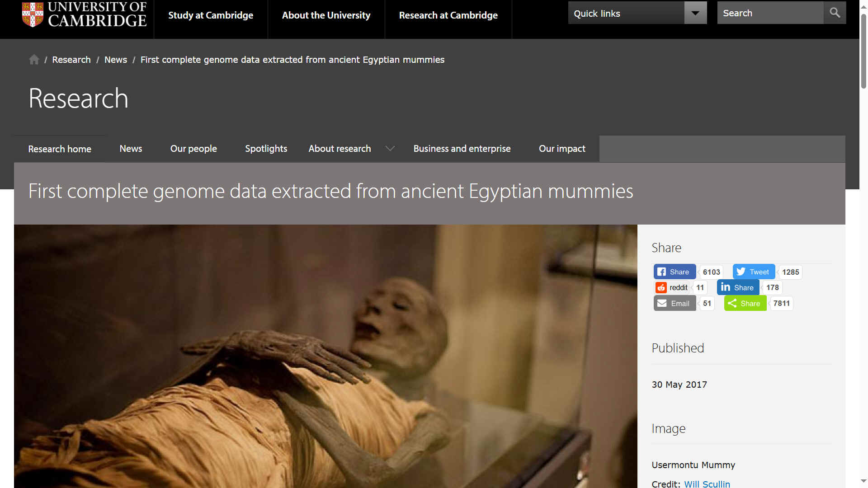Tweet this article via Twitter button

point(754,272)
